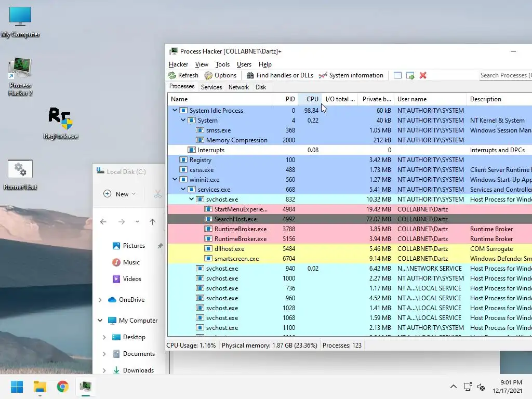Viewport: 532px width, 399px height.
Task: Sort by Name column header
Action: click(220, 99)
